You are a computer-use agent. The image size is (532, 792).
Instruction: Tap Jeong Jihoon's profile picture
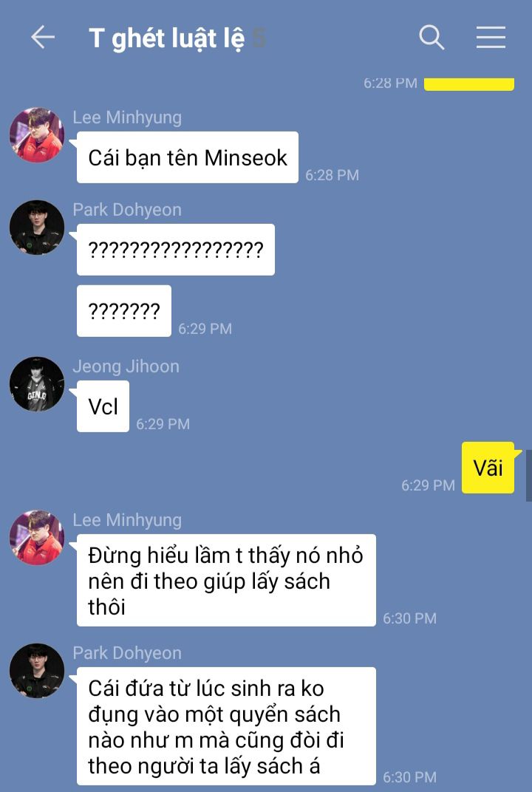coord(37,384)
